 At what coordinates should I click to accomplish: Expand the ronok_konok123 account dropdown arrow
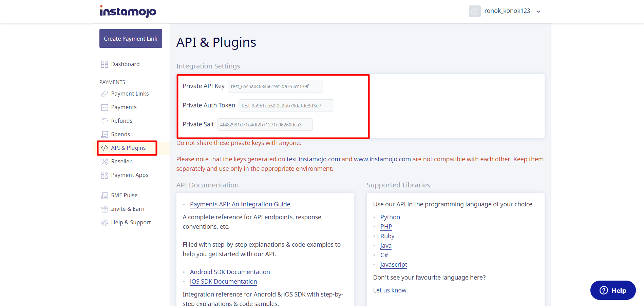click(538, 12)
